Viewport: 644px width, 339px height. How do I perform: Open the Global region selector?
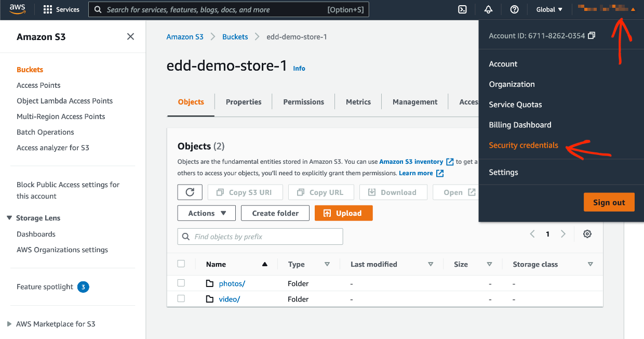tap(549, 9)
